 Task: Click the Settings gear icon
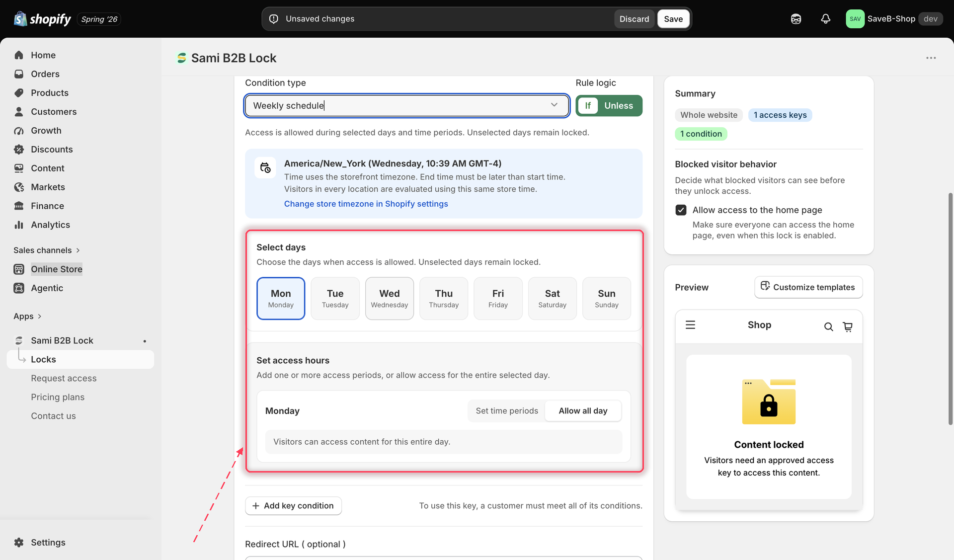pos(19,543)
